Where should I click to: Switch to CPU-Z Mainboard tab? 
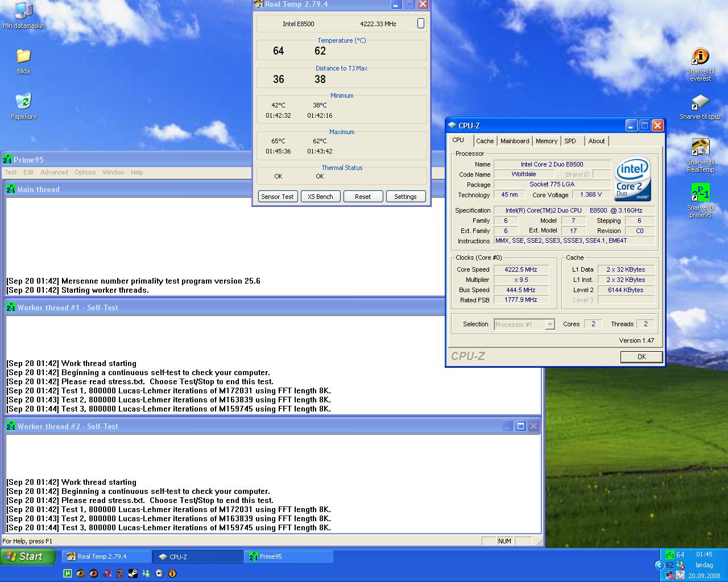click(515, 141)
